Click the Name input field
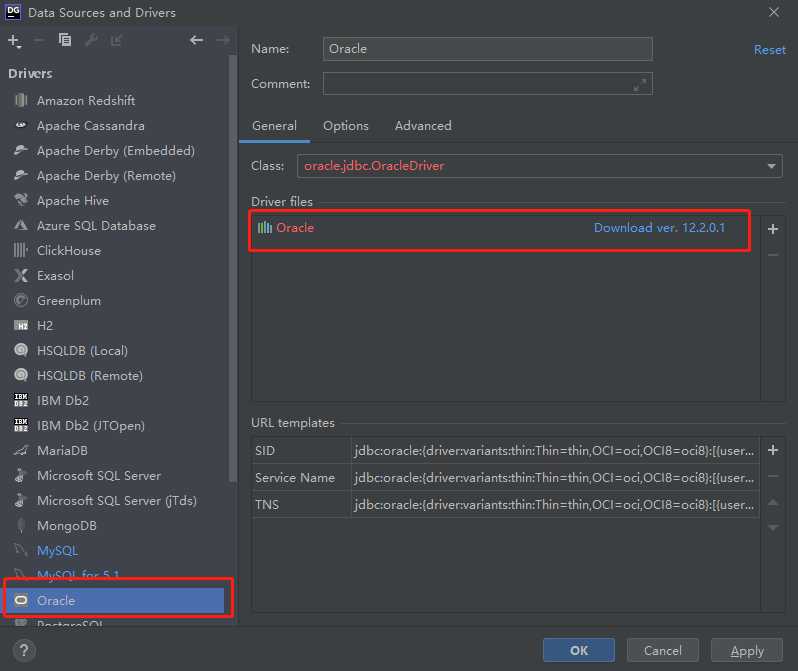Viewport: 798px width, 671px height. click(488, 49)
